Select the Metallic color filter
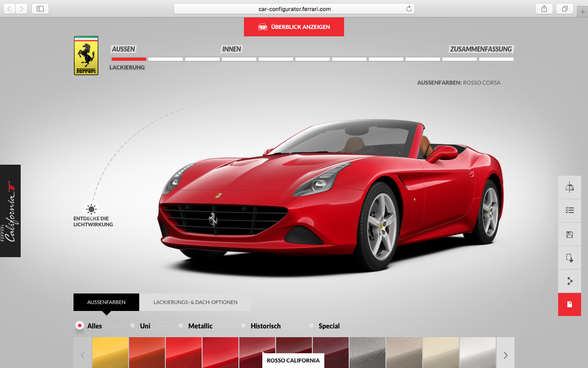The width and height of the screenshot is (588, 368). coord(181,326)
